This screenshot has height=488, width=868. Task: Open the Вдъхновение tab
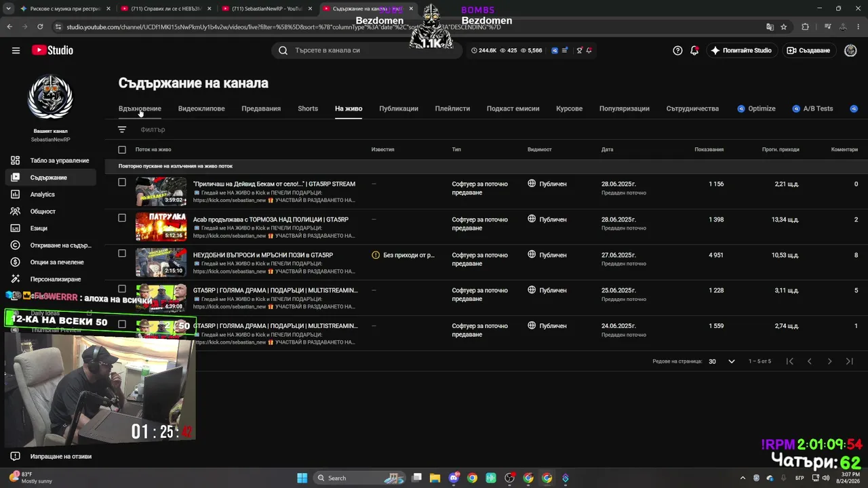click(140, 108)
